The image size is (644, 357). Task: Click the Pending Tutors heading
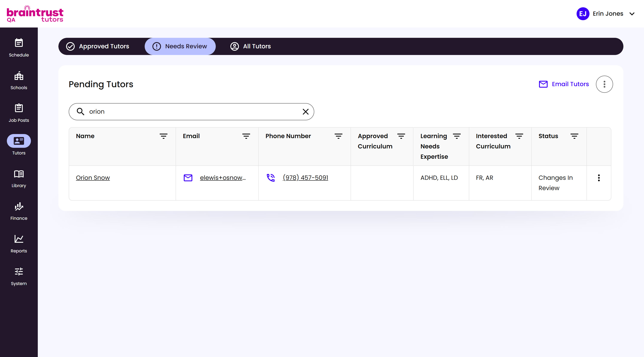tap(101, 84)
